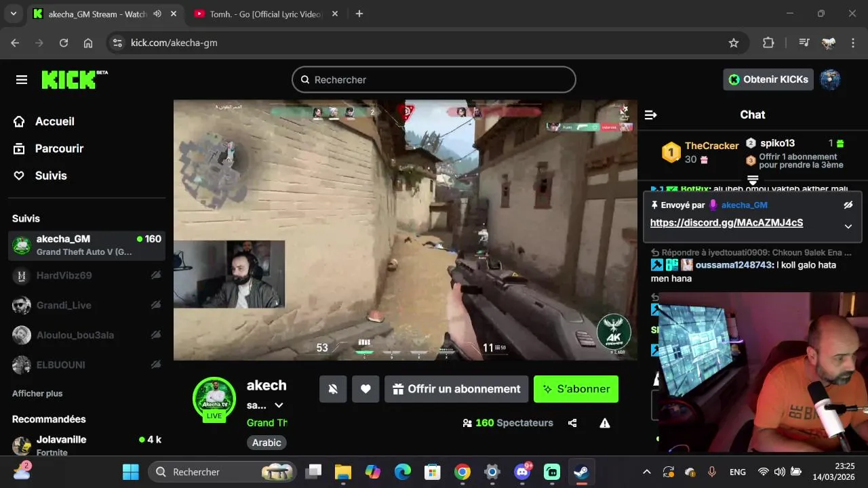This screenshot has width=868, height=488.
Task: Click the address bar URL
Action: coord(174,43)
